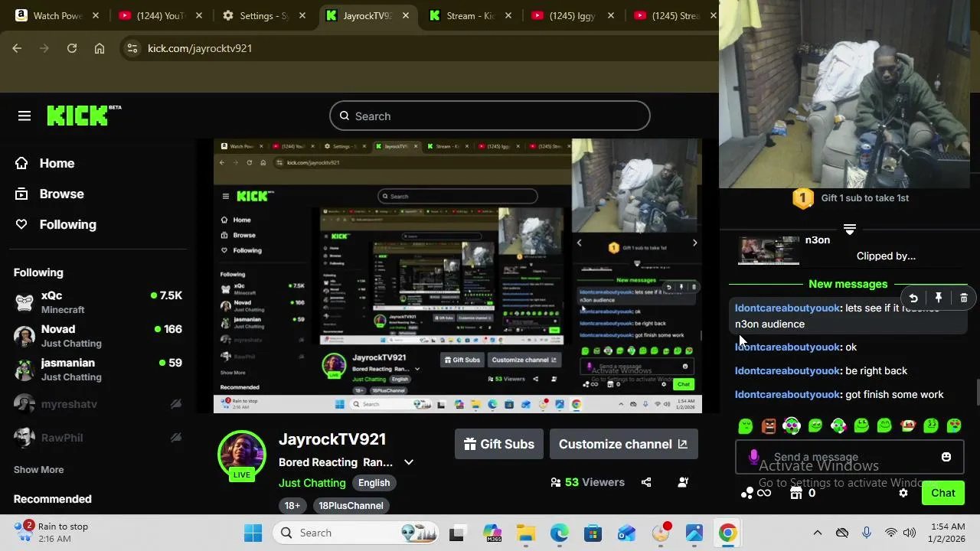Click the site info icon in address bar

[132, 48]
